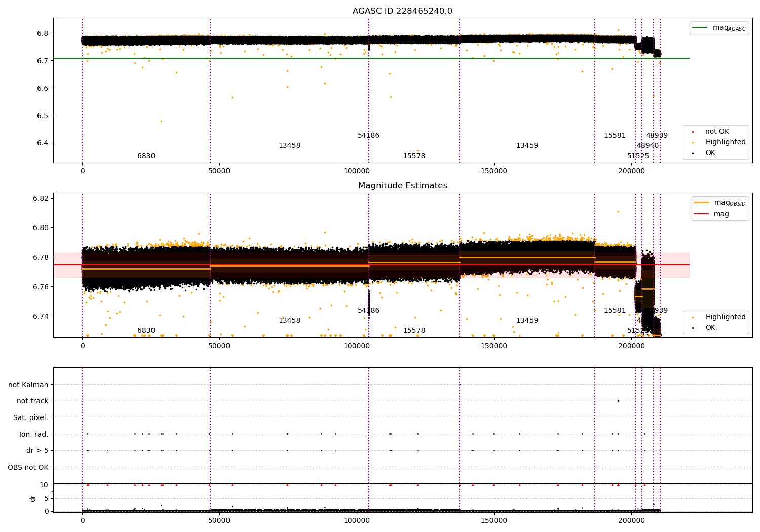Click obsid label 48940 in top plot
Image resolution: width=760 pixels, height=532 pixels.
pyautogui.click(x=648, y=146)
